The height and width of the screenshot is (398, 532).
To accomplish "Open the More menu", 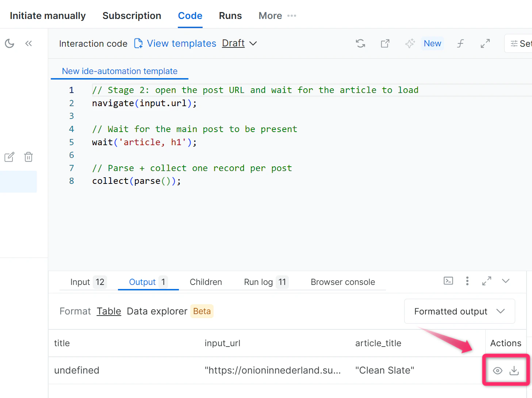I will (x=277, y=16).
